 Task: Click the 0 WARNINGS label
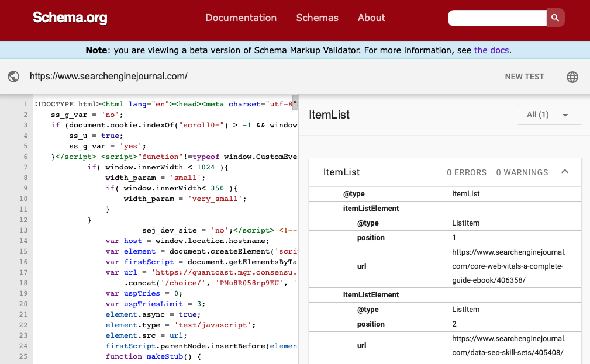(x=522, y=172)
